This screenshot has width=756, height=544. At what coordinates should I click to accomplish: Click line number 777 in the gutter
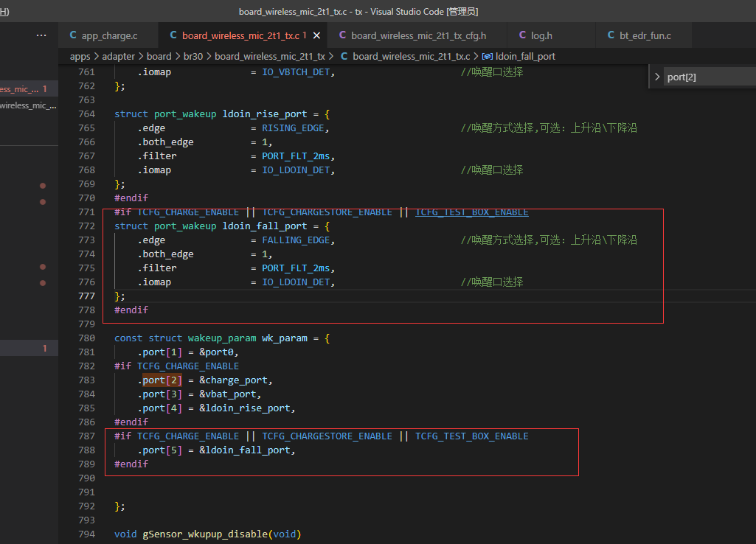[x=87, y=296]
